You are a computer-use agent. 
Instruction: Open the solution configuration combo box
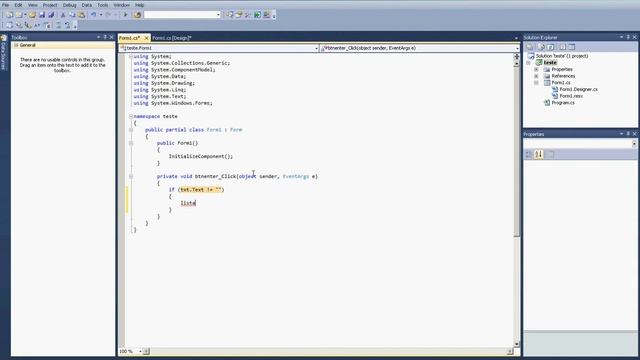(x=182, y=15)
